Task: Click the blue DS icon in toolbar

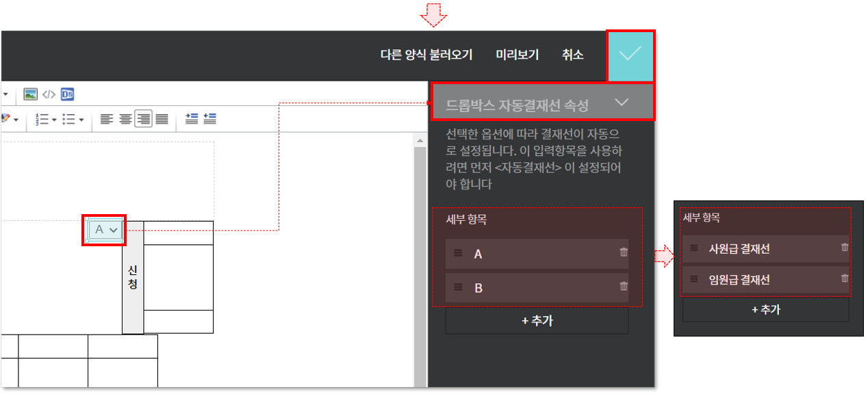Action: click(67, 94)
